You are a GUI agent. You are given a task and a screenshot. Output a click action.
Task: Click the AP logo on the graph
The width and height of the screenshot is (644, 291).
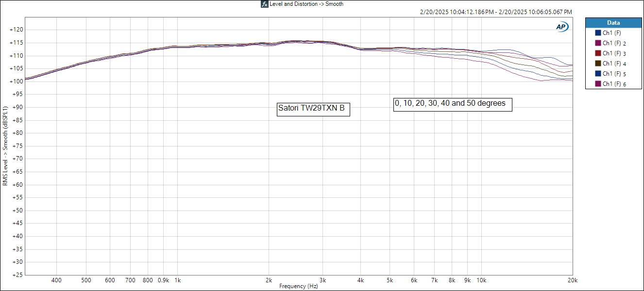(x=562, y=27)
